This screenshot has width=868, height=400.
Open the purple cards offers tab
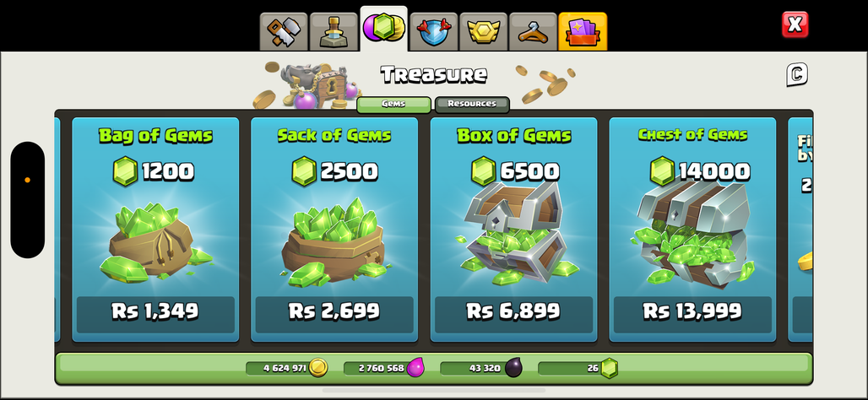[583, 31]
